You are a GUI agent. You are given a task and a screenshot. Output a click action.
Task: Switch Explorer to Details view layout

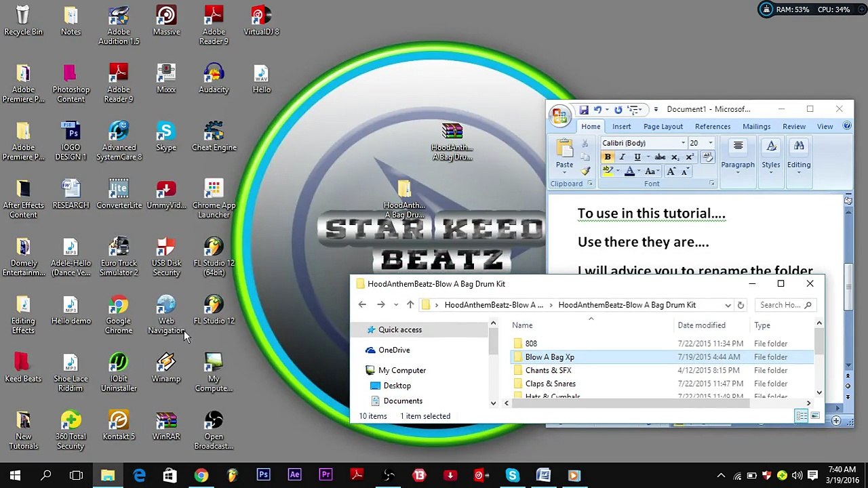point(802,416)
